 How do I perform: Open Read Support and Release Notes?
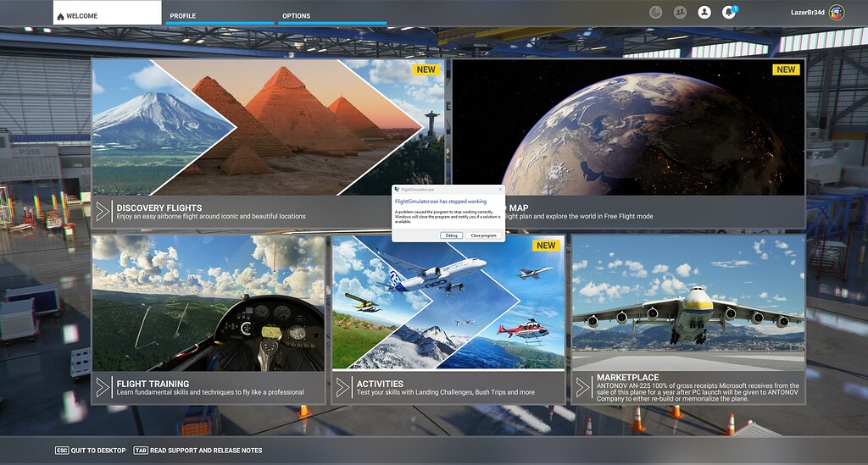pos(198,451)
